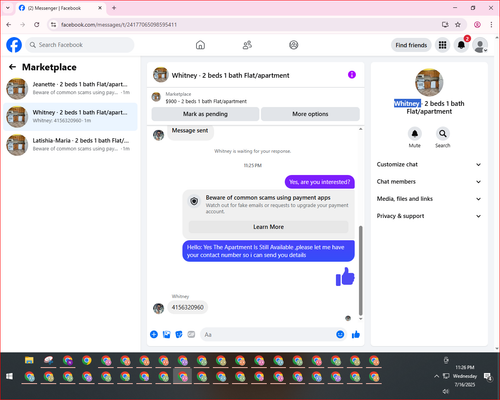The width and height of the screenshot is (500, 400).
Task: Open the Groups icon in top navigation
Action: point(294,45)
